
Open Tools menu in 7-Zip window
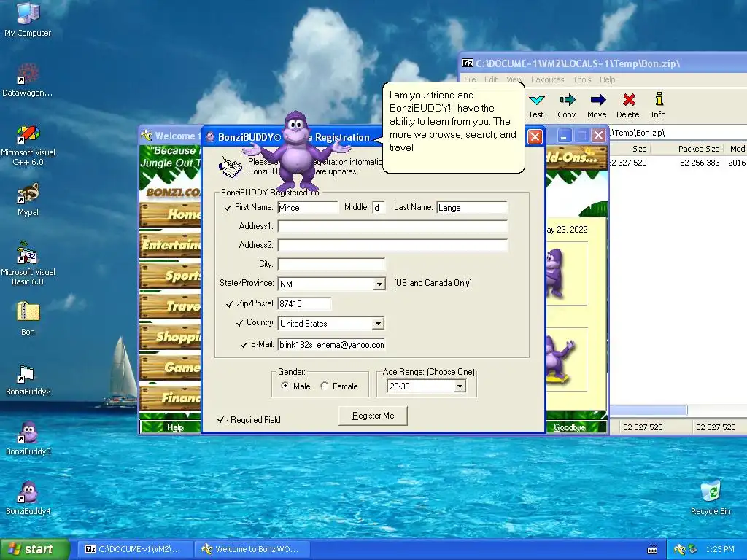click(581, 79)
